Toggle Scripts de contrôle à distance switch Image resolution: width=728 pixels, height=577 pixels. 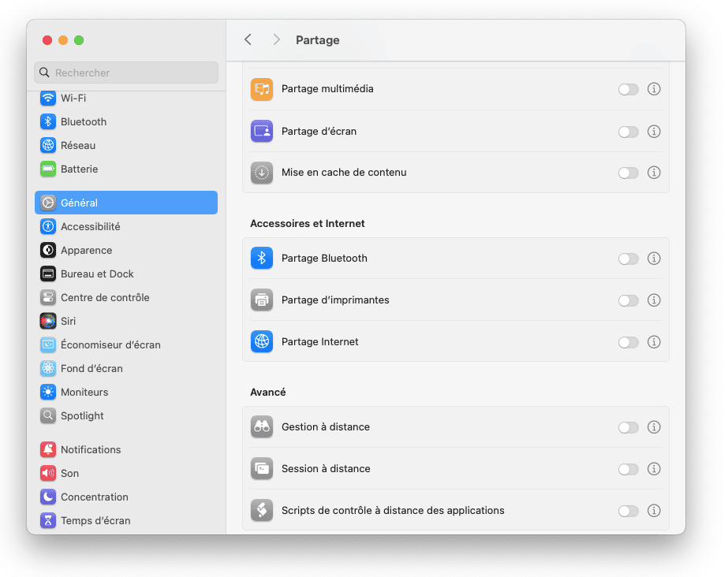[x=628, y=511]
